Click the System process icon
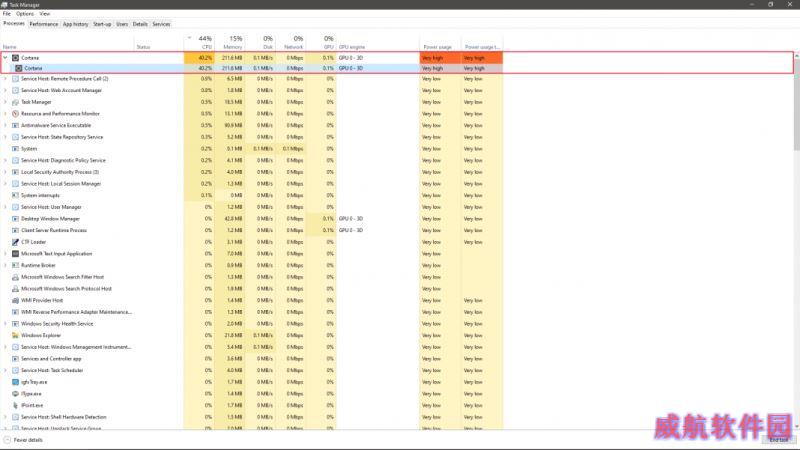The width and height of the screenshot is (800, 450). (15, 148)
